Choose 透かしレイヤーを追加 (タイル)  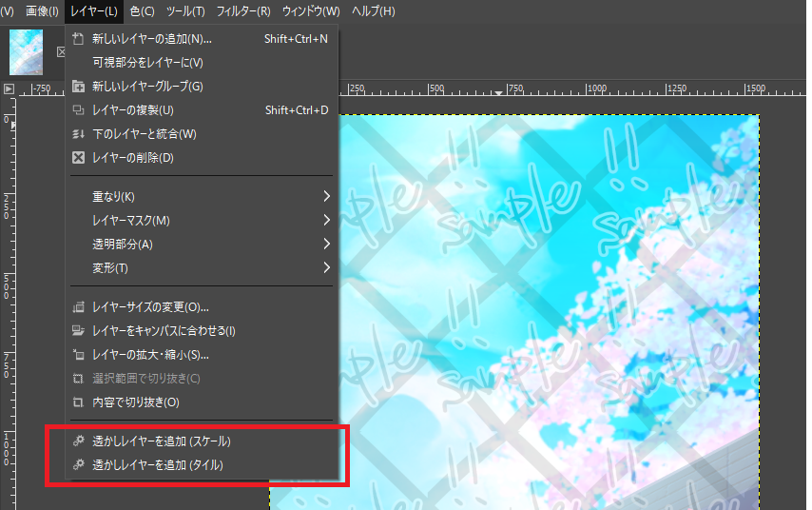[202, 465]
